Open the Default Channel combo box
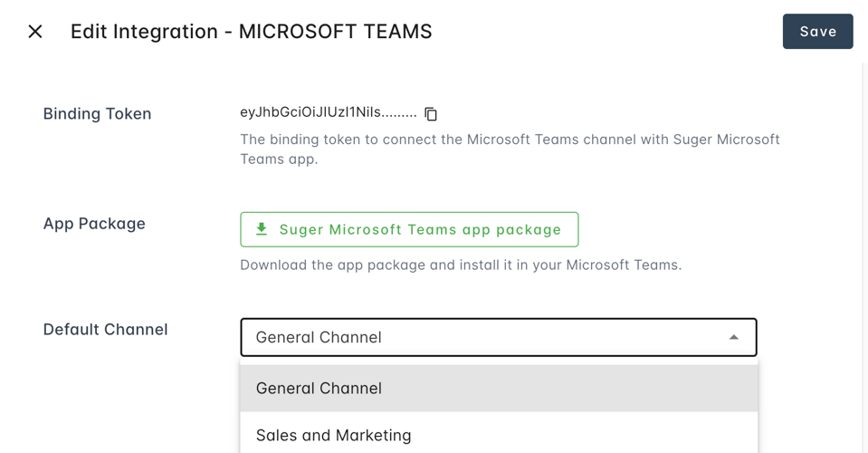 coord(498,337)
